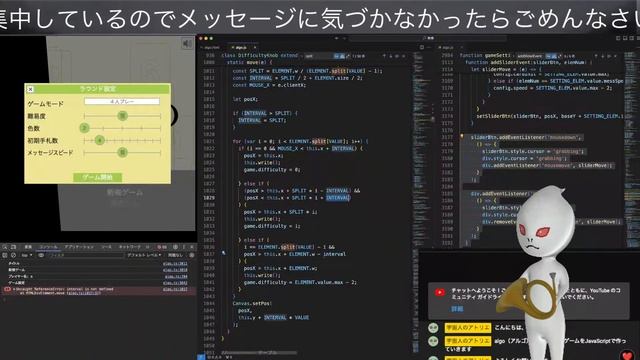The width and height of the screenshot is (640, 360).
Task: Click the メッセージスピード slider knob
Action: click(x=122, y=153)
